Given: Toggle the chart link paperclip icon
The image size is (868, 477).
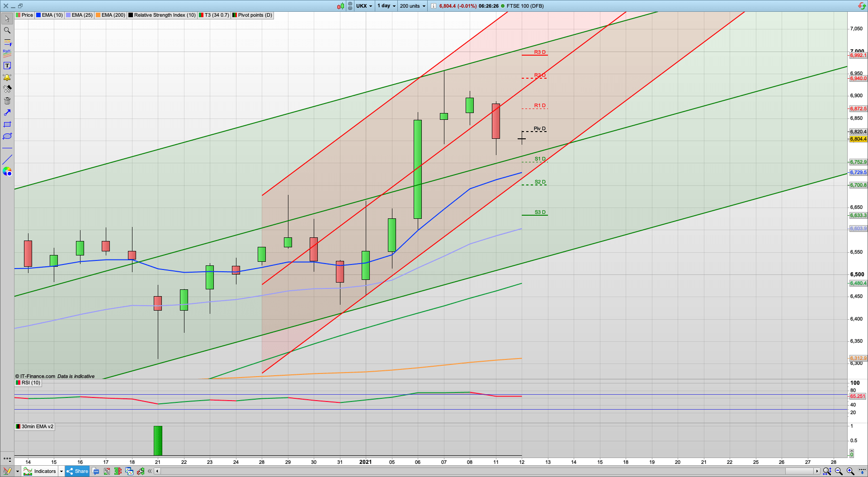Looking at the screenshot, I should [349, 6].
